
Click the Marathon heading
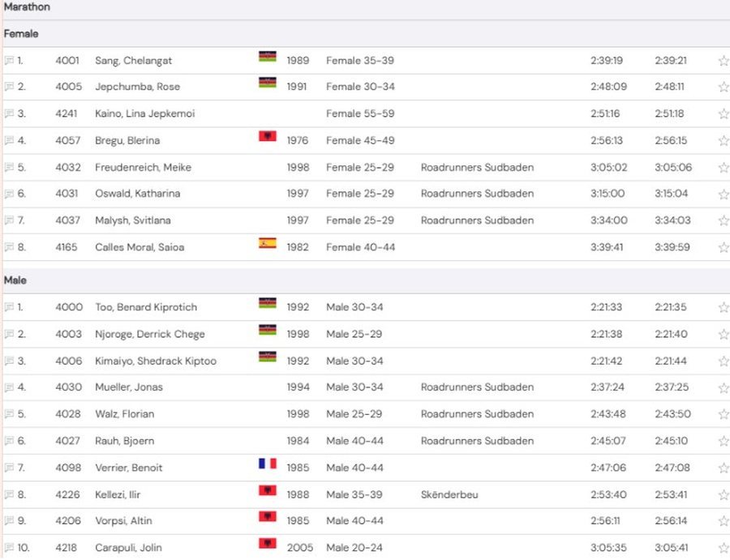pyautogui.click(x=26, y=7)
